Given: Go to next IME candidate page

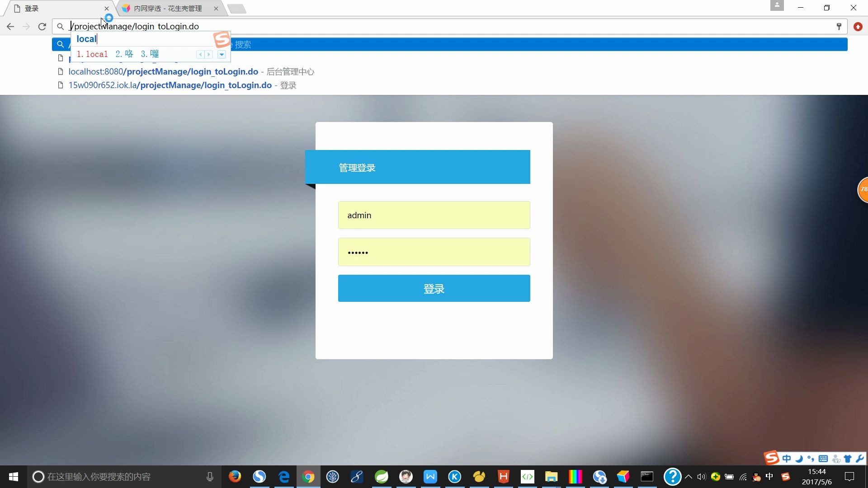Looking at the screenshot, I should 209,55.
